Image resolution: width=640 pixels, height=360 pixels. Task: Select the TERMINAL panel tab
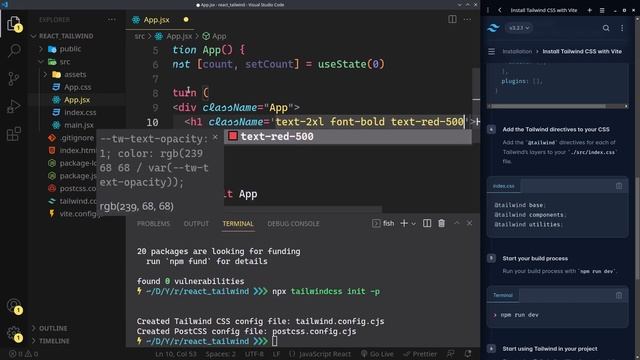click(238, 224)
